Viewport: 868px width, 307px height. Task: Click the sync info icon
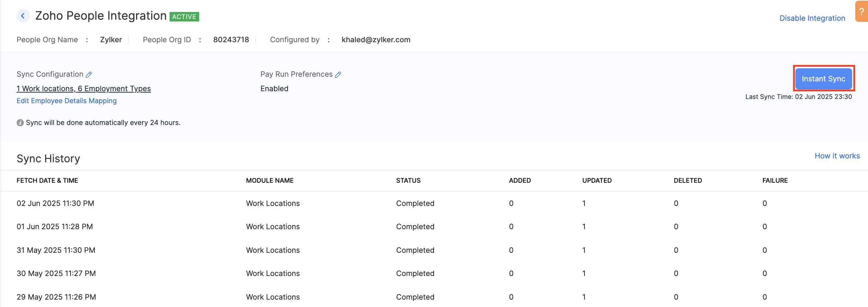pyautogui.click(x=20, y=123)
